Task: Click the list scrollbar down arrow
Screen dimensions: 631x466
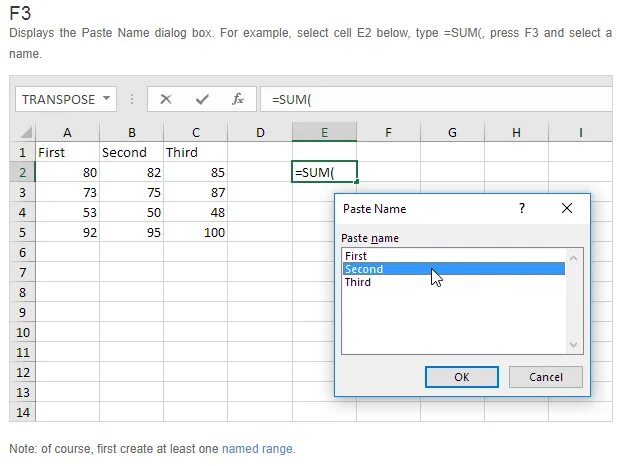Action: click(573, 345)
